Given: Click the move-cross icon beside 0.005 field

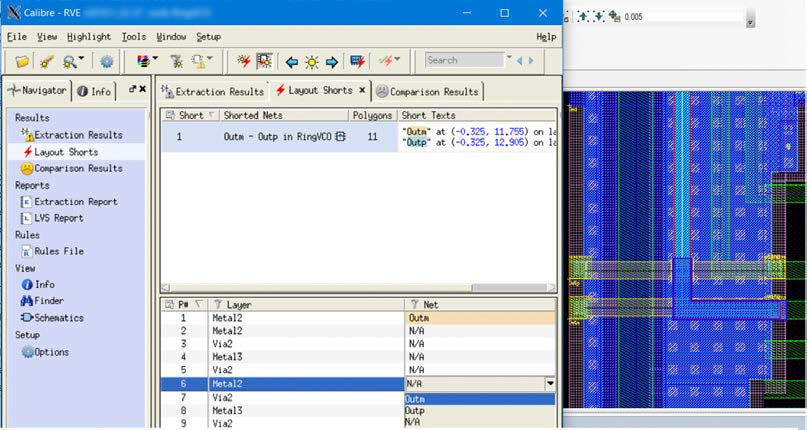Looking at the screenshot, I should pos(615,16).
